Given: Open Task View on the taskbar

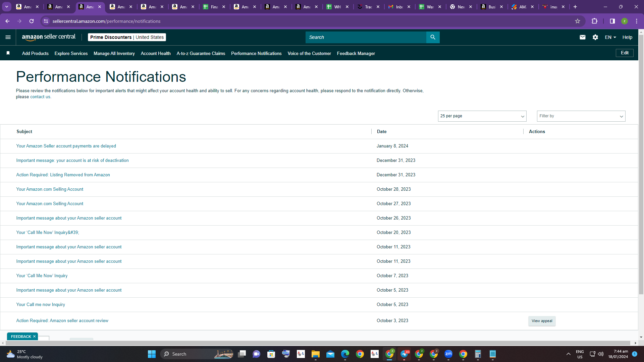Looking at the screenshot, I should (242, 354).
